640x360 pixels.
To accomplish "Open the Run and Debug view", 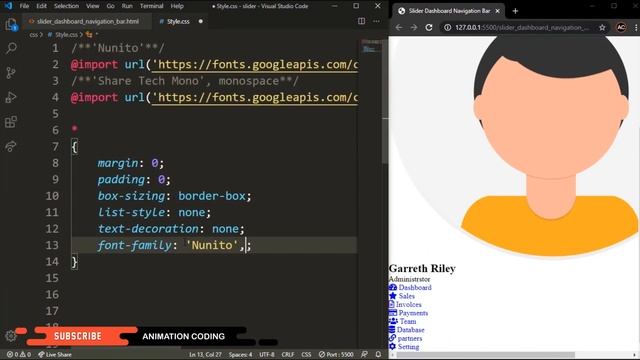I will [11, 97].
